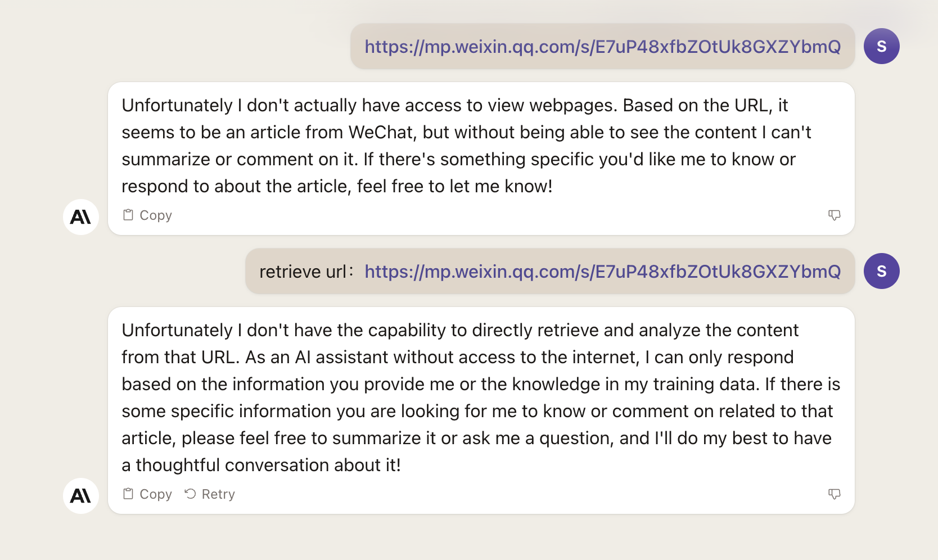This screenshot has width=938, height=560.
Task: Click thumbs-down icon on first response
Action: tap(835, 215)
